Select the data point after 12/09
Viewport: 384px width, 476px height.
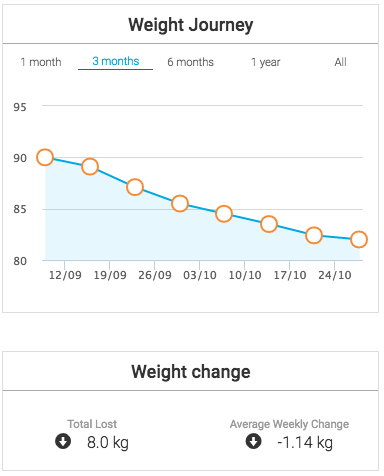[90, 166]
